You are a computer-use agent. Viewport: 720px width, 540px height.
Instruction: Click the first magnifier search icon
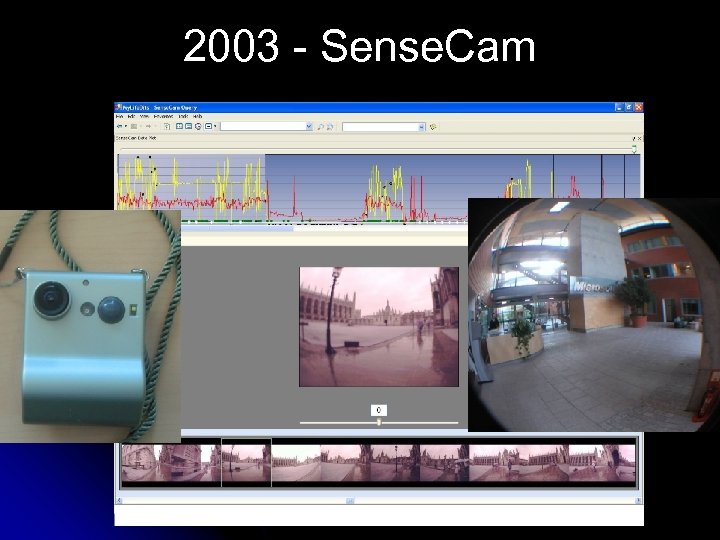coord(321,127)
